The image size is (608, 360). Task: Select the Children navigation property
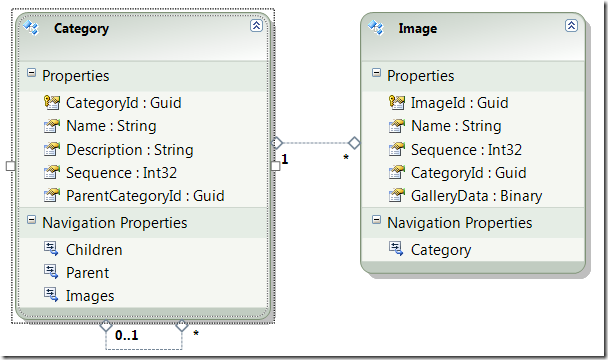[x=94, y=249]
